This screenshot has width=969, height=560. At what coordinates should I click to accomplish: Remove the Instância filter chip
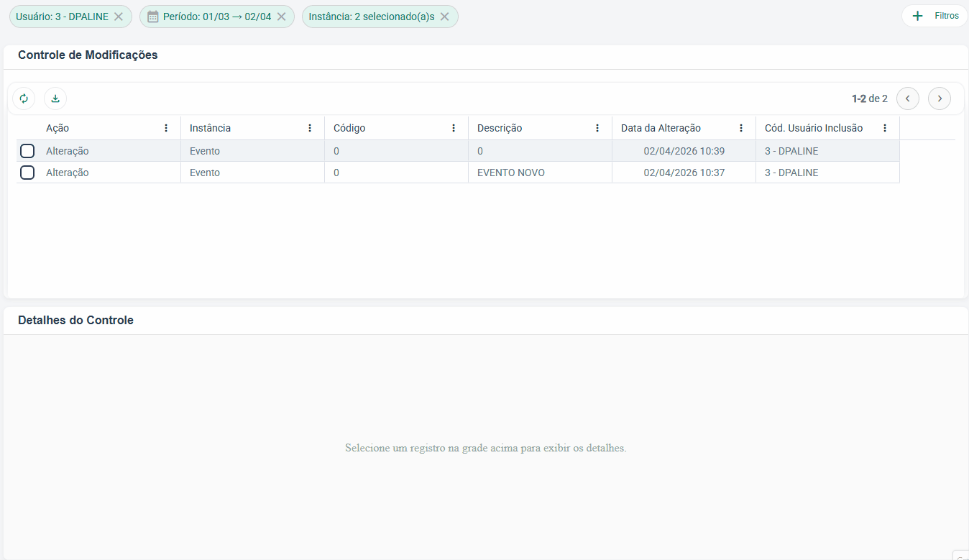tap(445, 17)
